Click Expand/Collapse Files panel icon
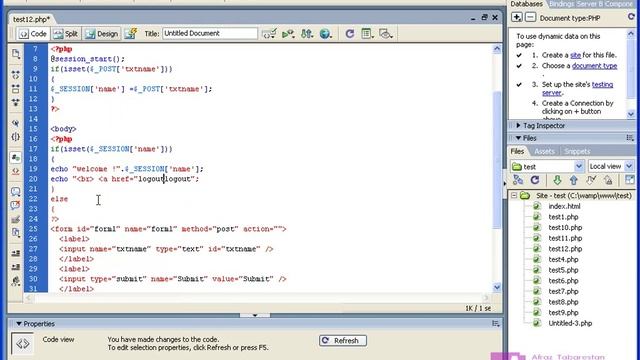The height and width of the screenshot is (360, 640). click(630, 180)
